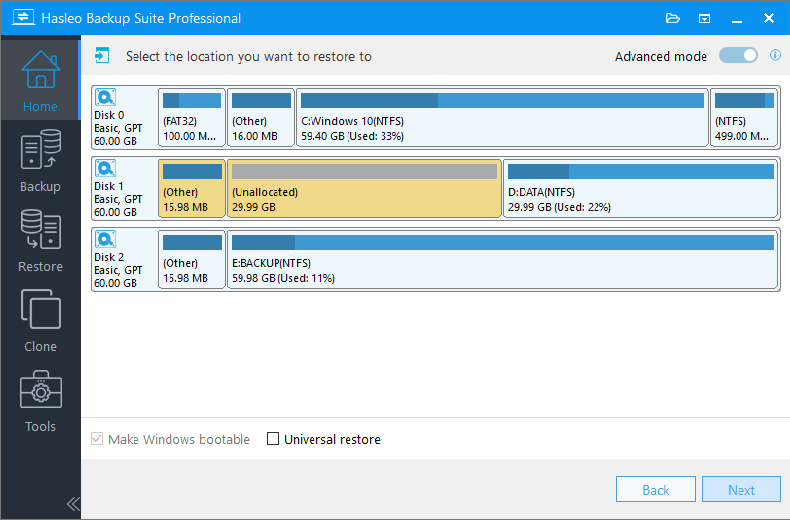Toggle the Advanced mode switch

(738, 55)
